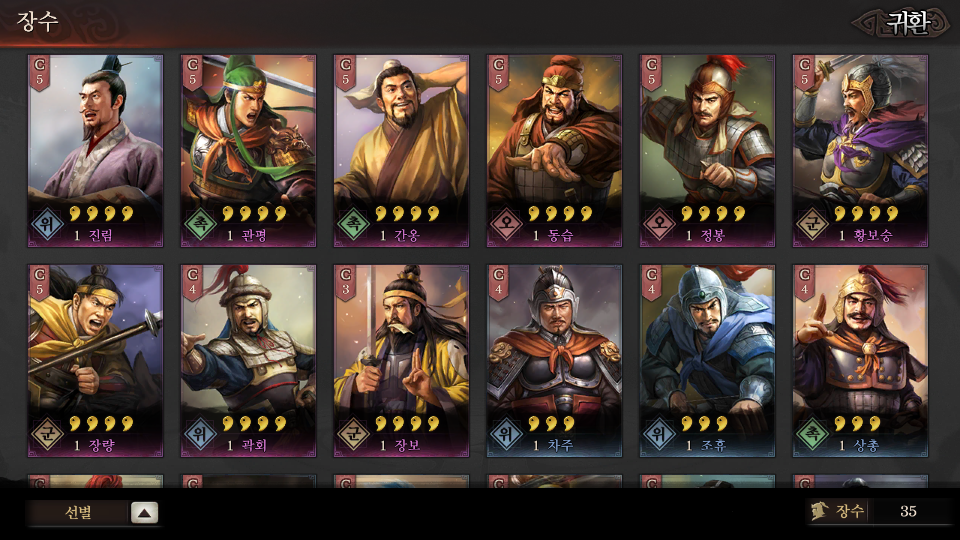Select the 간옹 general card
960x540 pixels.
402,151
